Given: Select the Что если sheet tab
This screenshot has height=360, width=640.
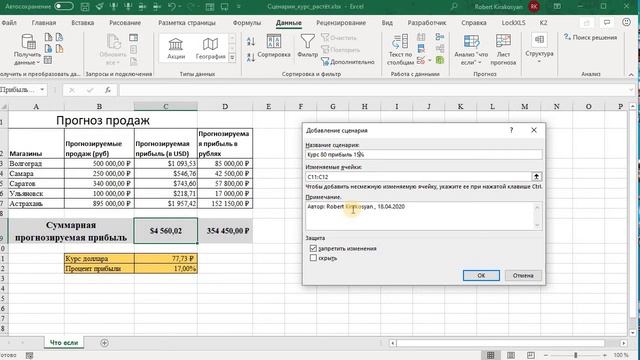Looking at the screenshot, I should click(x=64, y=342).
